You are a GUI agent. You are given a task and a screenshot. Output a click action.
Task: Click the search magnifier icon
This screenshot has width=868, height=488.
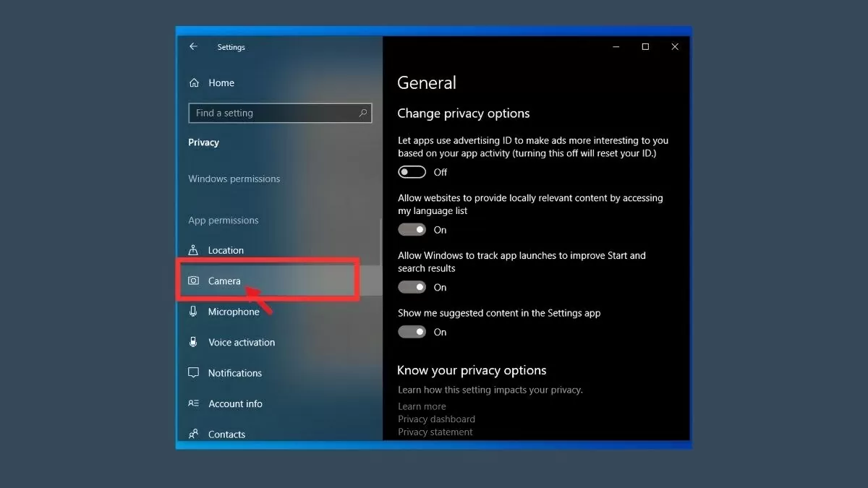point(363,114)
